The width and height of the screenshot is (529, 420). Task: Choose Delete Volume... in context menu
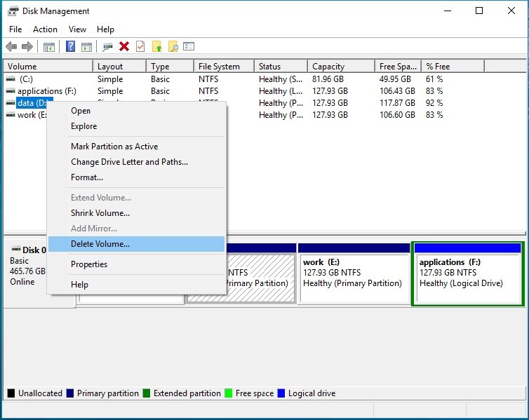click(x=136, y=244)
